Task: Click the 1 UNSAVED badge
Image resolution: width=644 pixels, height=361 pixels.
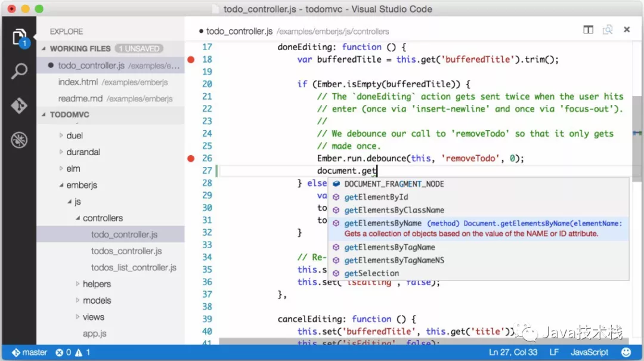Action: 139,48
